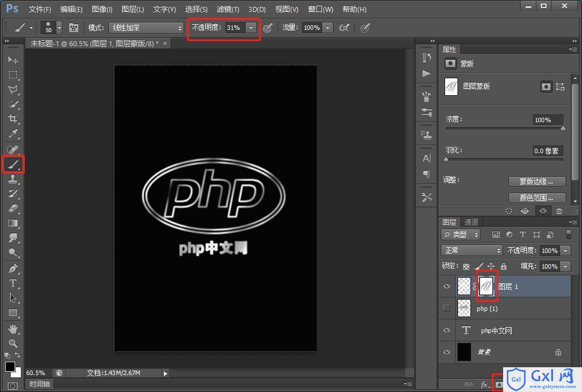582x392 pixels.
Task: Open the 窗口(W) menu
Action: (321, 9)
